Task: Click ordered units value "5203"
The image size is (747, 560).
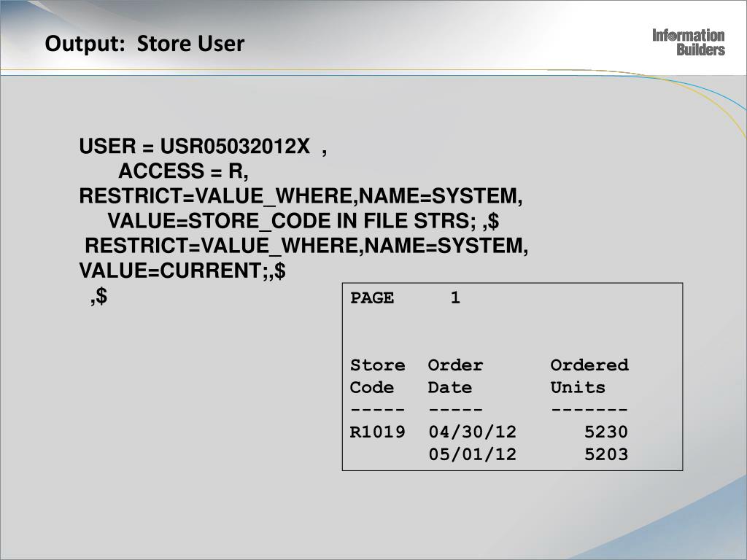Action: click(606, 454)
